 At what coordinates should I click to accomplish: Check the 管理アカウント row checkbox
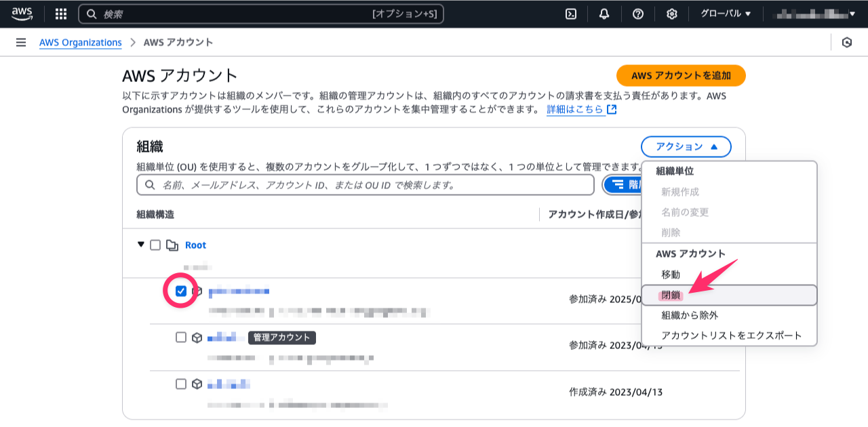tap(181, 337)
